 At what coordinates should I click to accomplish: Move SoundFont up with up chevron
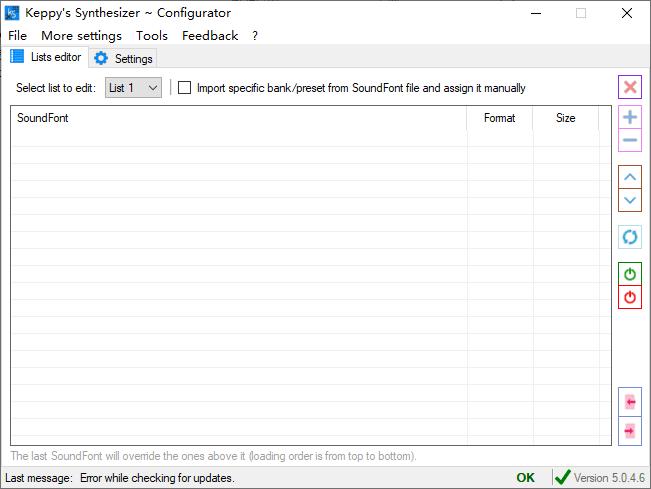click(x=630, y=177)
